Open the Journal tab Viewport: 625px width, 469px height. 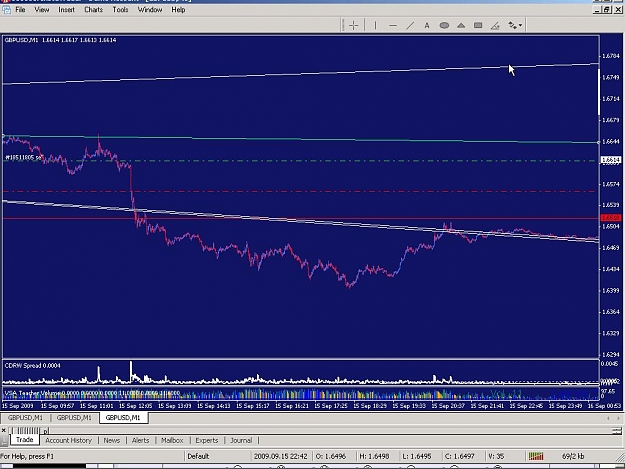click(241, 440)
